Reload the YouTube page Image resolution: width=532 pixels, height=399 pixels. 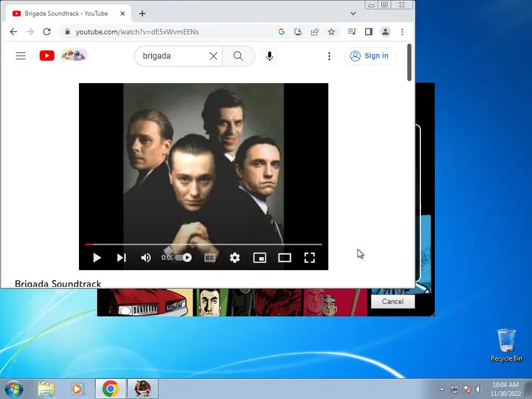pos(47,32)
